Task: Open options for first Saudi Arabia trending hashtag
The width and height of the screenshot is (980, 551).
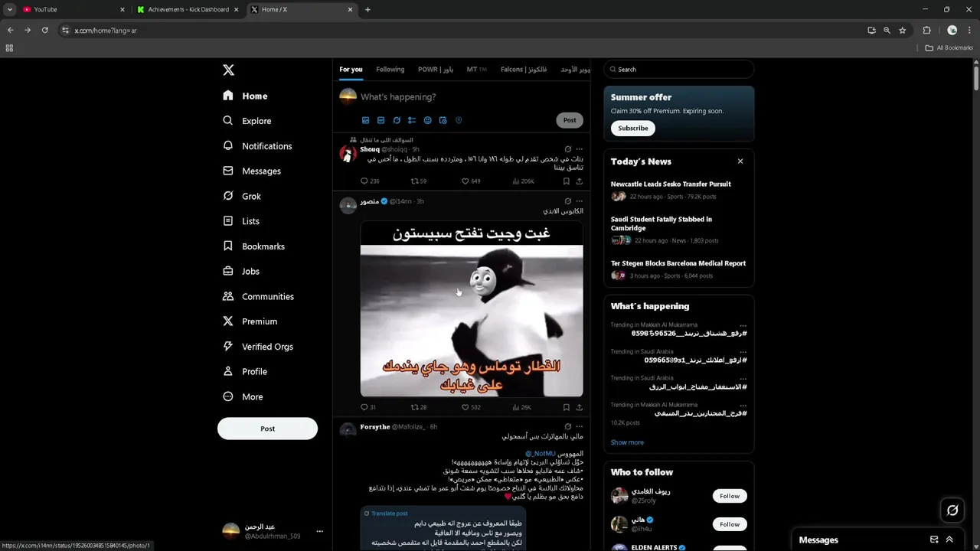Action: pos(743,352)
